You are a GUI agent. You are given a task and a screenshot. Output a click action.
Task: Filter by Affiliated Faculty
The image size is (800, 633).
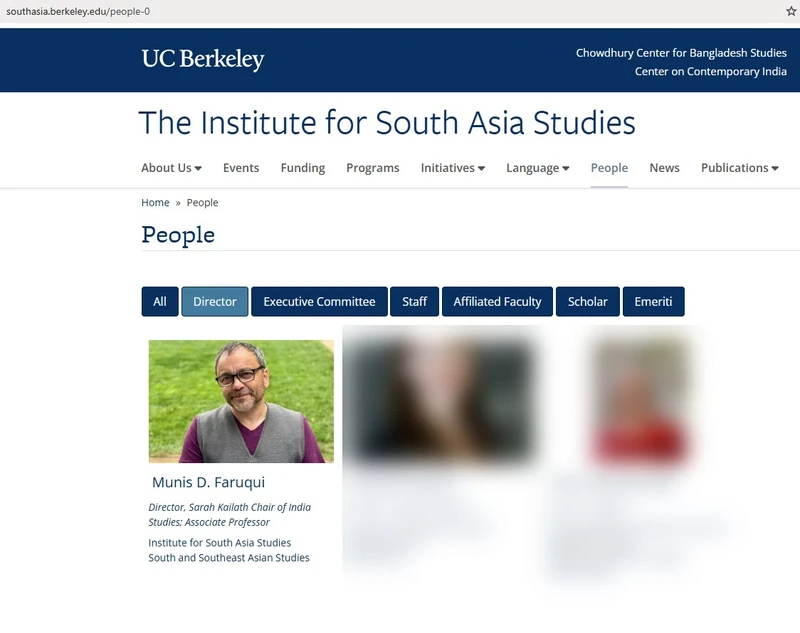[497, 301]
